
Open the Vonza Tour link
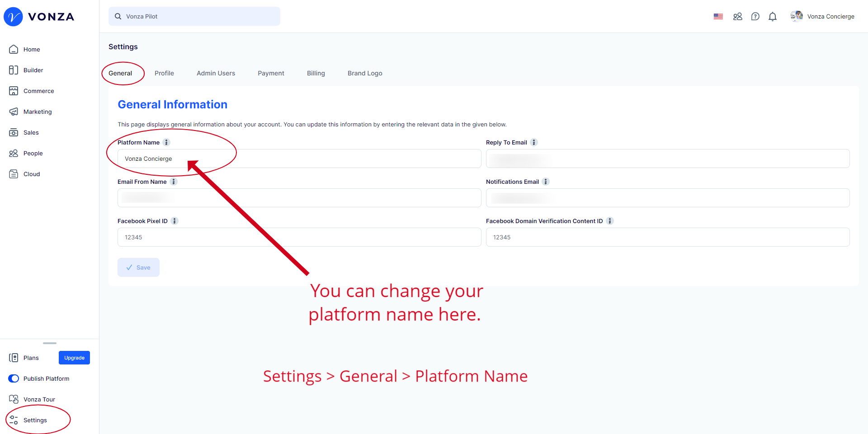(39, 399)
